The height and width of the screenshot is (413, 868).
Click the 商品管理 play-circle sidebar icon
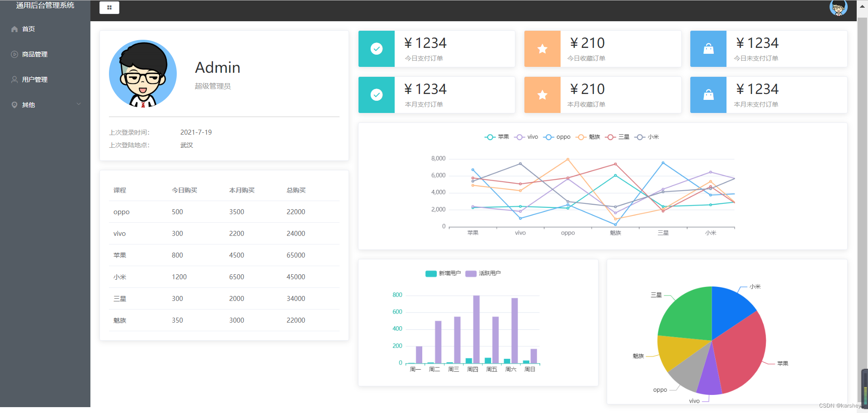point(14,54)
